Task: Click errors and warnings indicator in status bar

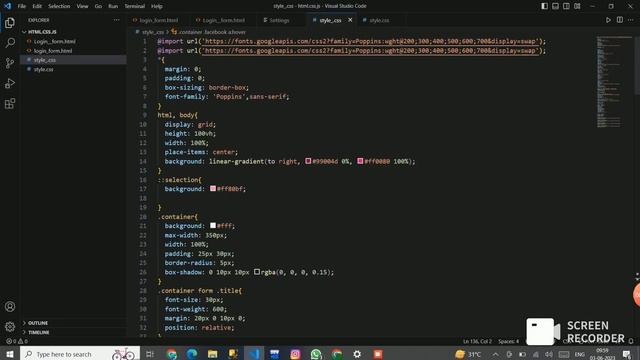Action: click(x=17, y=341)
